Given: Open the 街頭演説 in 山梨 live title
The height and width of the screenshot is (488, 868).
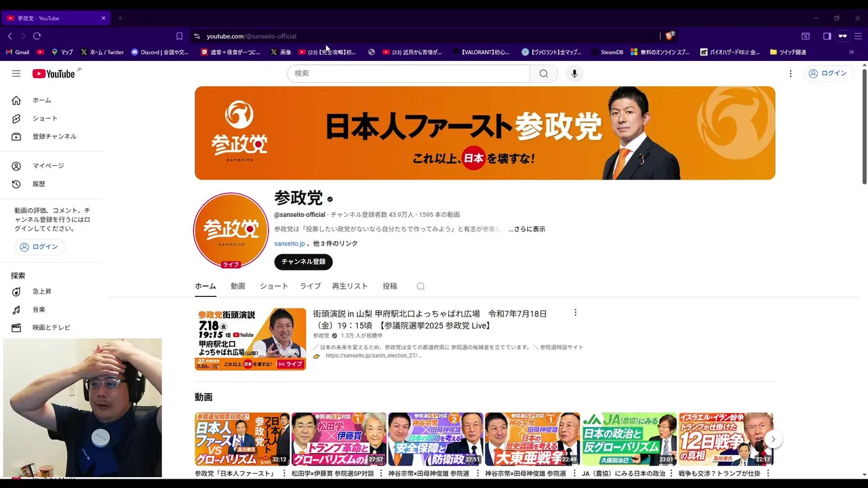Looking at the screenshot, I should pyautogui.click(x=430, y=319).
